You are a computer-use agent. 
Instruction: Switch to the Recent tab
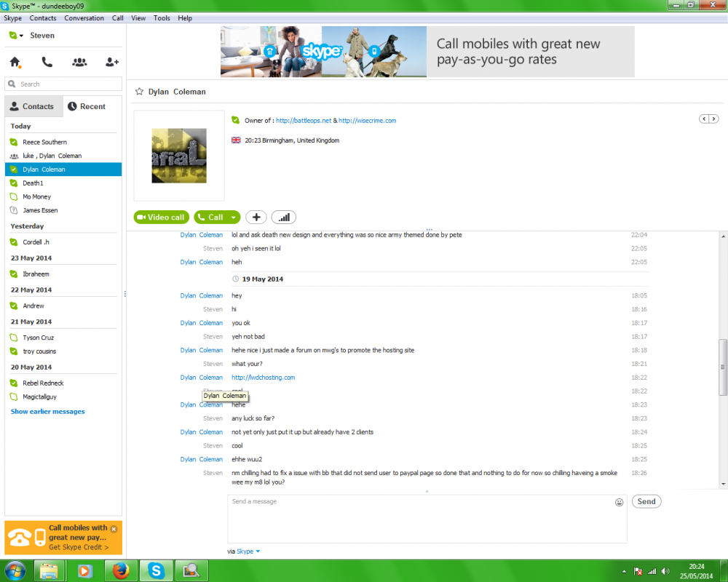(87, 106)
